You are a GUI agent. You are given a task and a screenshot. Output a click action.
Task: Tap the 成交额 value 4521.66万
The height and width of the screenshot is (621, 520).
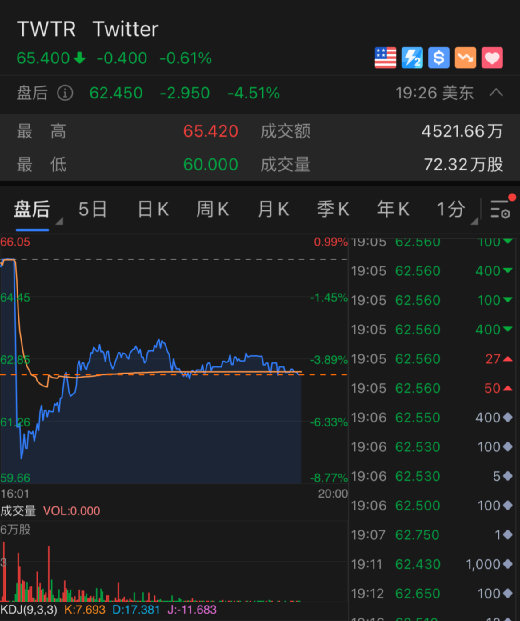[x=462, y=131]
